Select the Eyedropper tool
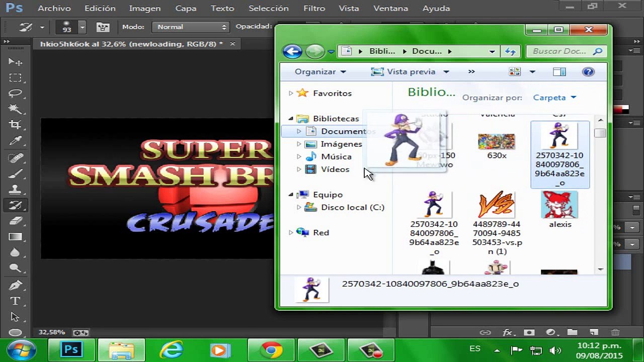Image resolution: width=644 pixels, height=362 pixels. click(x=15, y=141)
